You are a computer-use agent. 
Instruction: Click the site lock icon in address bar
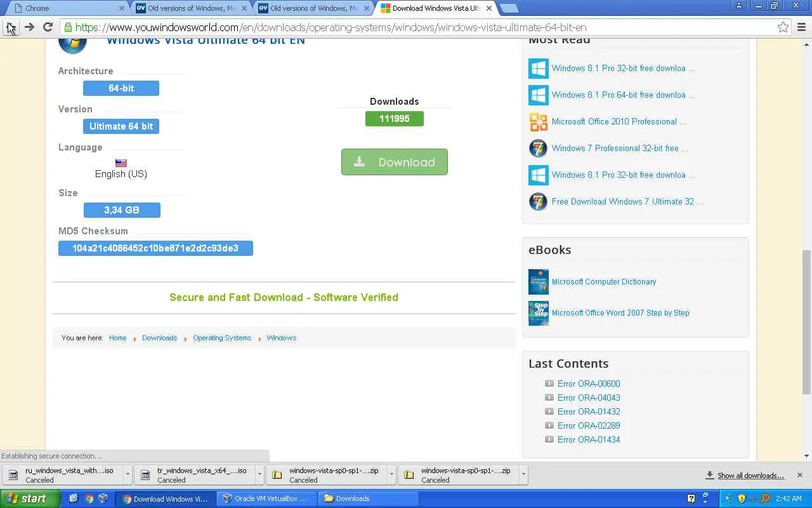point(68,27)
